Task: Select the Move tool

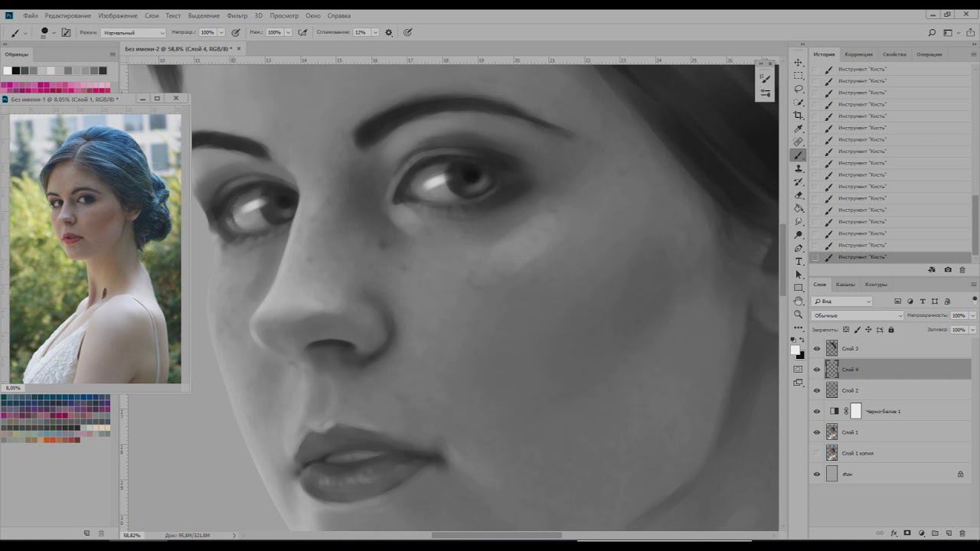Action: tap(799, 63)
